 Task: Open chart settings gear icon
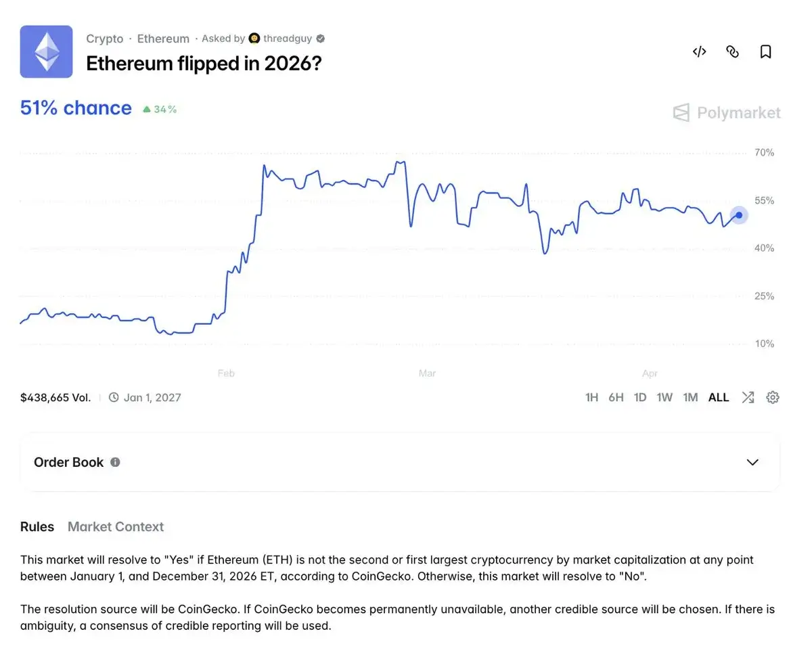773,397
